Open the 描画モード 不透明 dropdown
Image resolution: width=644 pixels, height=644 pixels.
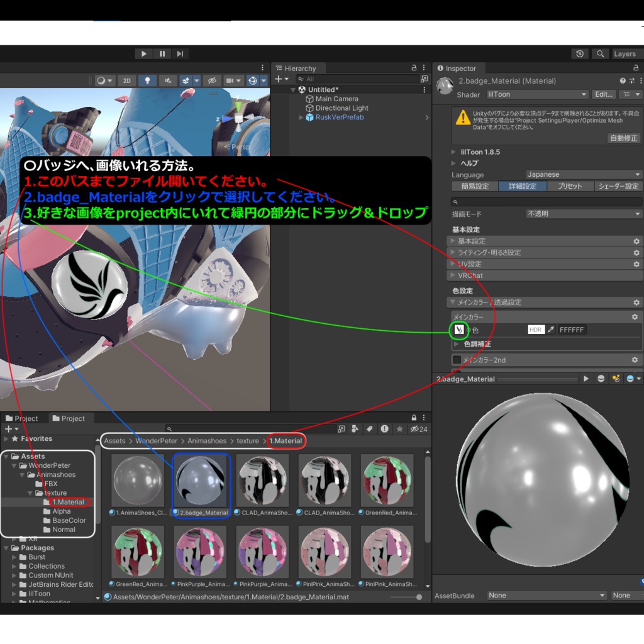coord(584,214)
